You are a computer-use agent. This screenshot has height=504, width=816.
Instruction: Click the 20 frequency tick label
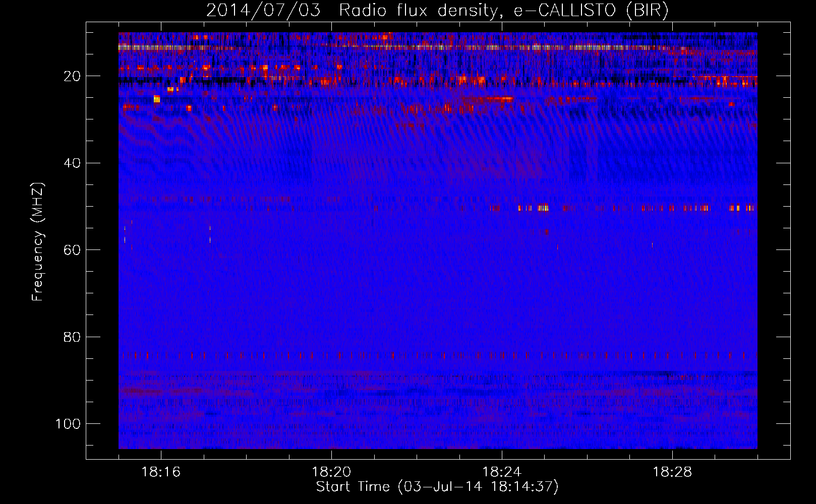click(72, 76)
